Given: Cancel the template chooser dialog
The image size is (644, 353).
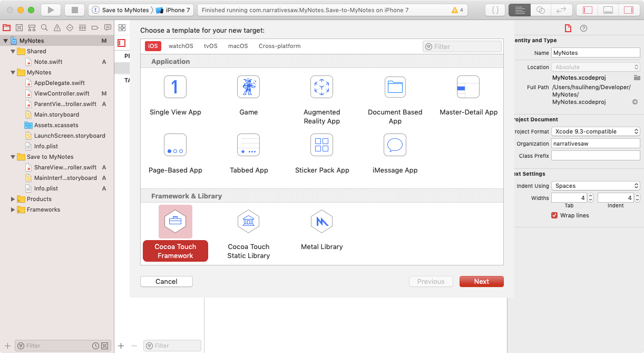Looking at the screenshot, I should coord(167,282).
